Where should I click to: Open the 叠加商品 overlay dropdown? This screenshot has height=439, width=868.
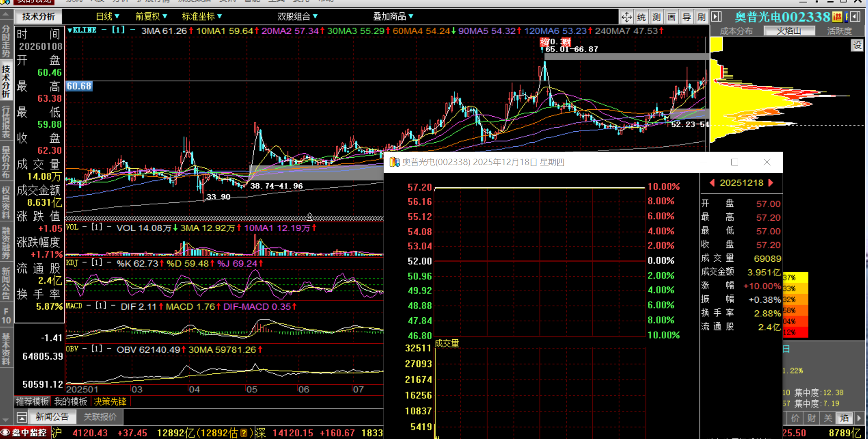pyautogui.click(x=393, y=16)
